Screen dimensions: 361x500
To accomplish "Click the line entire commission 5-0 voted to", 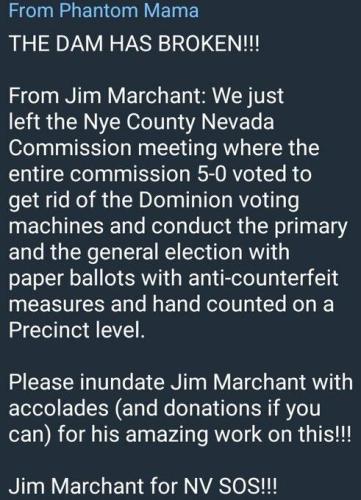I will (160, 174).
